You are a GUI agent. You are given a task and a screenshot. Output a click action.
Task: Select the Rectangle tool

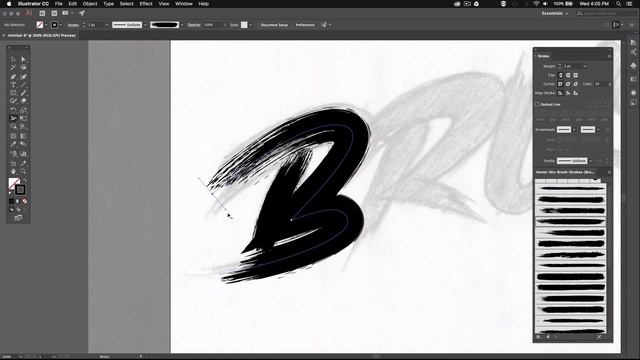pos(13,93)
